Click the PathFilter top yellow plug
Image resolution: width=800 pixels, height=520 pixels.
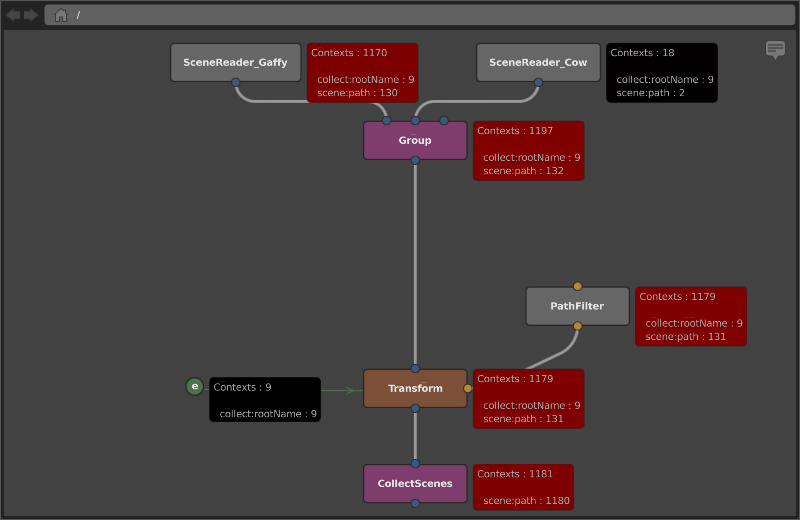pos(577,286)
